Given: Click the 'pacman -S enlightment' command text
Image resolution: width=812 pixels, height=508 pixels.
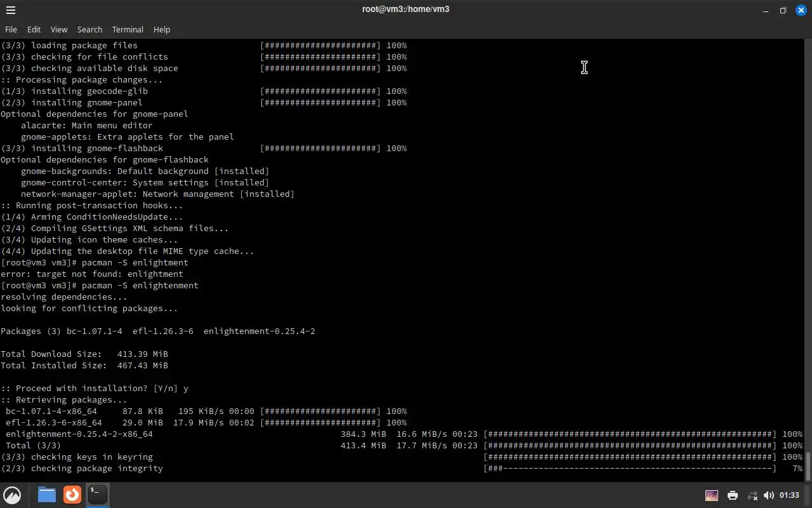Looking at the screenshot, I should 135,263.
